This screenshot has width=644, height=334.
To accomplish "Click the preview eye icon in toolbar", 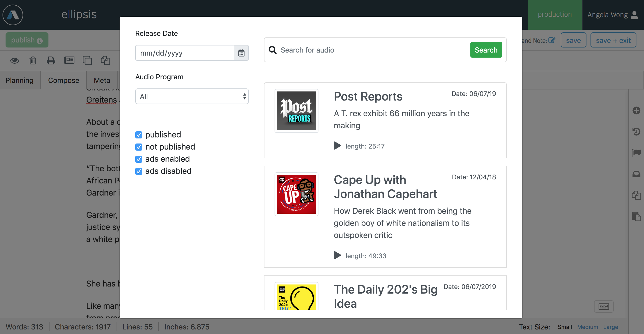I will pos(15,60).
